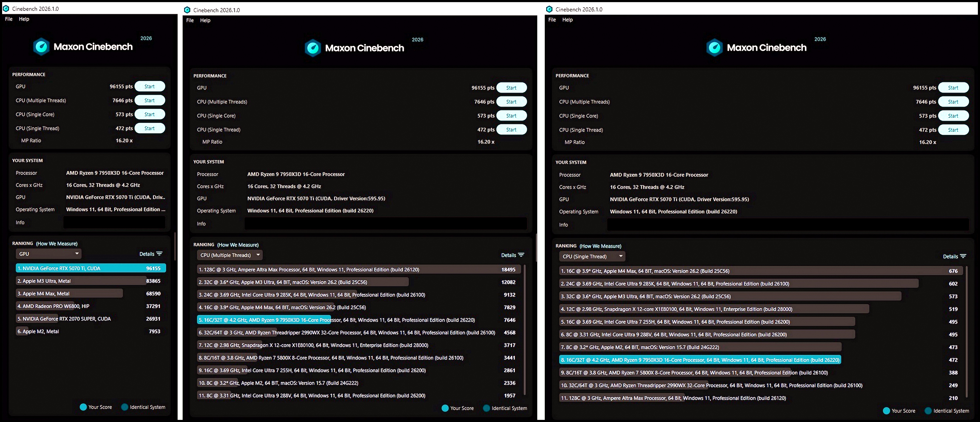Start CPU (Single Core) test in right window
The height and width of the screenshot is (422, 980).
pos(953,116)
